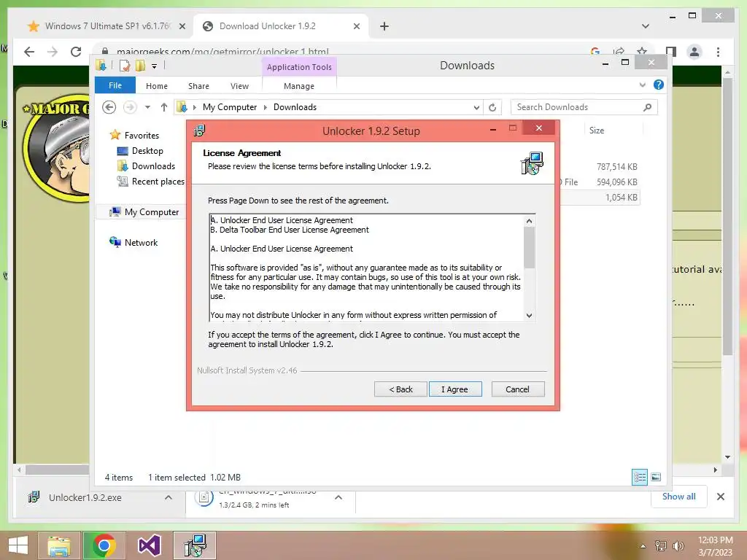Click the New folder quick access icon

pos(140,66)
